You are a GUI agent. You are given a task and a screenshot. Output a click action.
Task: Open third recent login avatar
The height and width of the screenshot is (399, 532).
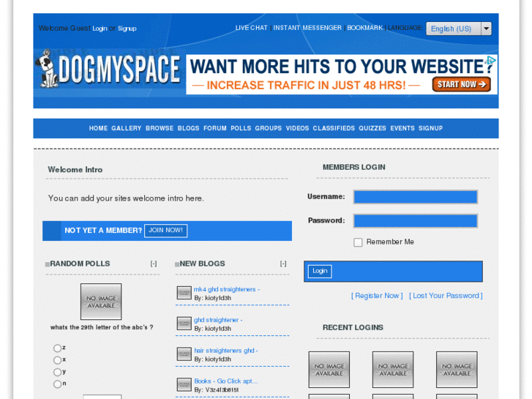(457, 370)
